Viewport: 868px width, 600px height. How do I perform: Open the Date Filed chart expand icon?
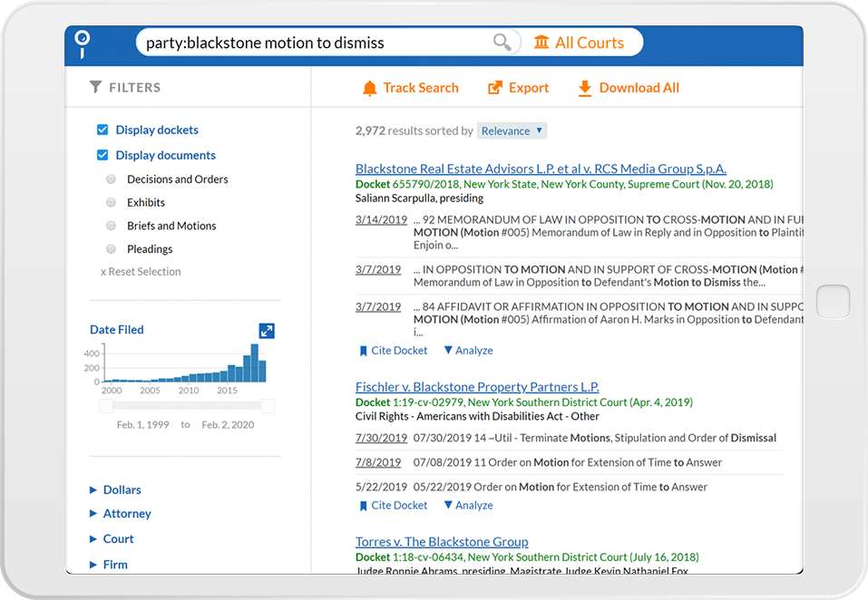tap(266, 331)
